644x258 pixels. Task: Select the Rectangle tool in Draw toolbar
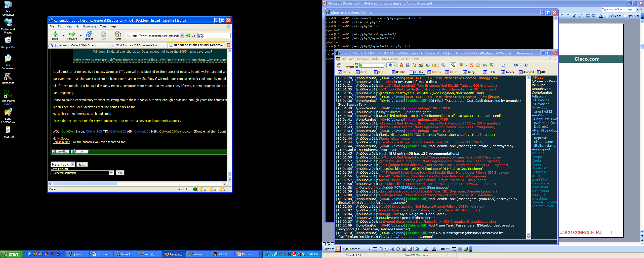click(x=375, y=249)
